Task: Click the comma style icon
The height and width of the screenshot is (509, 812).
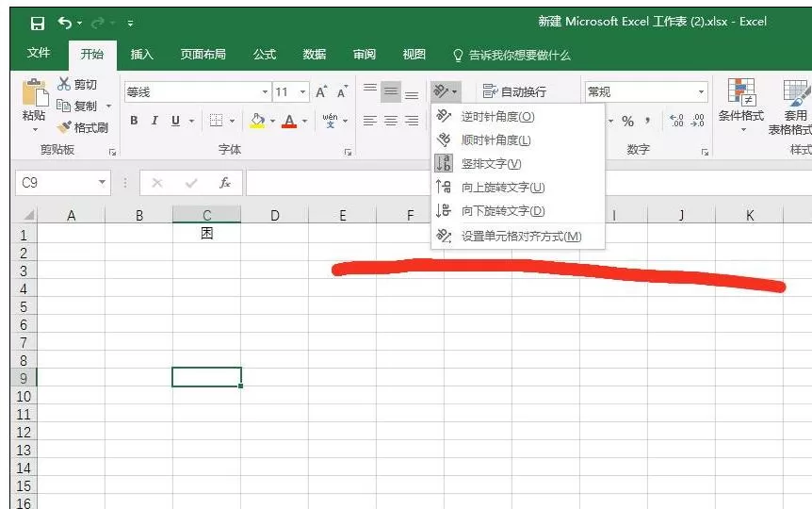Action: (x=647, y=122)
